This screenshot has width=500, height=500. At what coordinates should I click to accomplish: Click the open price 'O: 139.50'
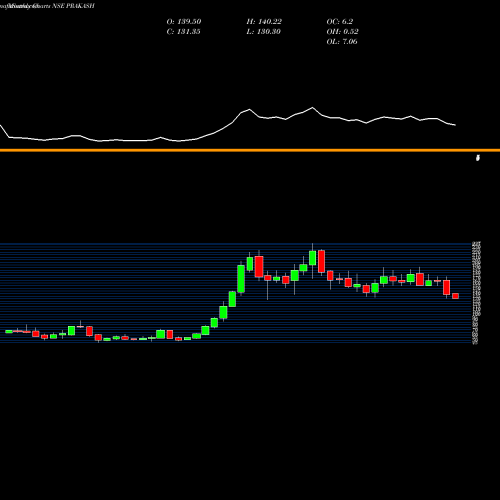(x=184, y=21)
